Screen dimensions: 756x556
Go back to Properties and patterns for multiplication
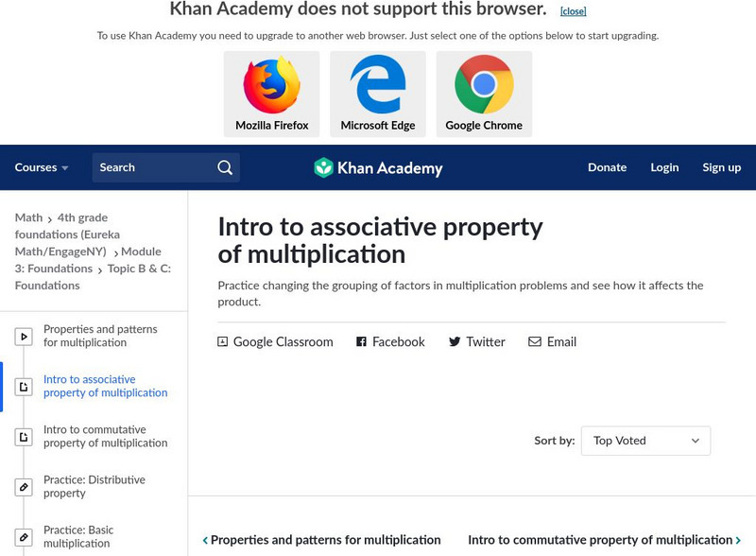pos(321,540)
